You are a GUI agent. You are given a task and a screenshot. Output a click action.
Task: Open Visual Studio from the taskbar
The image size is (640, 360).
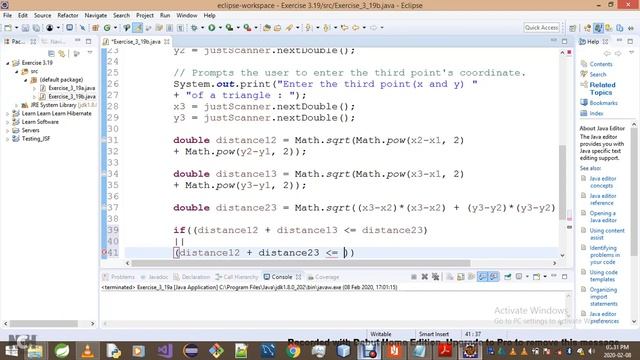pyautogui.click(x=165, y=351)
